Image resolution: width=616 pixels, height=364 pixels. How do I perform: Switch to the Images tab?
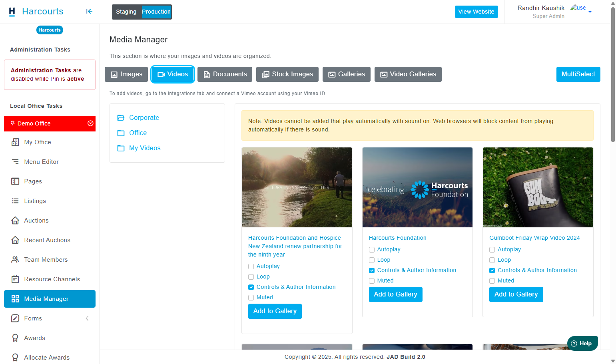pos(126,74)
